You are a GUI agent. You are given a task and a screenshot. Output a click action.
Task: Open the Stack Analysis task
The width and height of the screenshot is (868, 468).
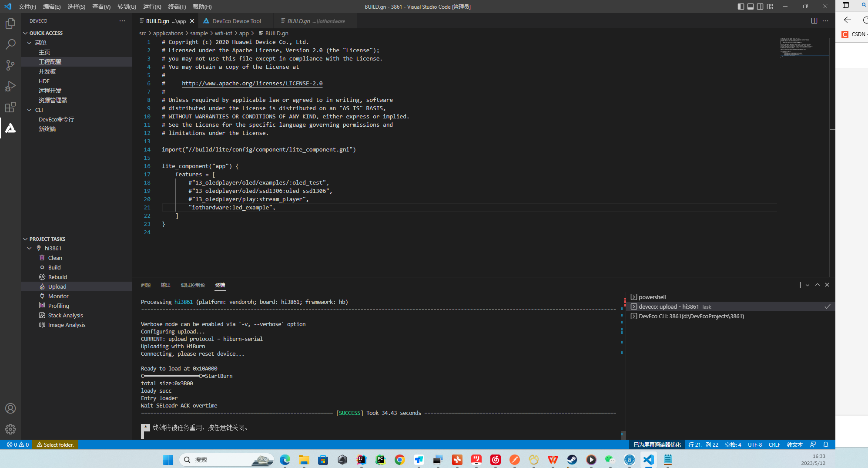point(65,315)
